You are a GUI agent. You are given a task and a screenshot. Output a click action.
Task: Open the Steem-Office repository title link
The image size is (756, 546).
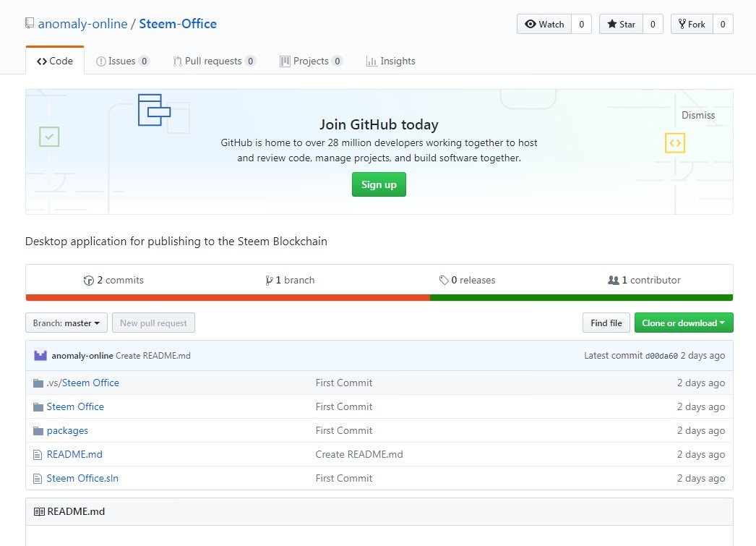point(178,24)
